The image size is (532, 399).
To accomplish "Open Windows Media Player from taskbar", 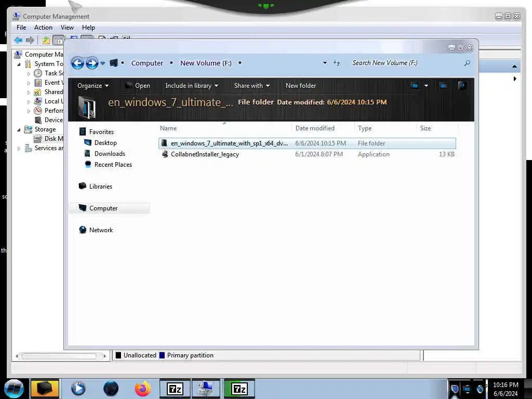I will pos(78,389).
